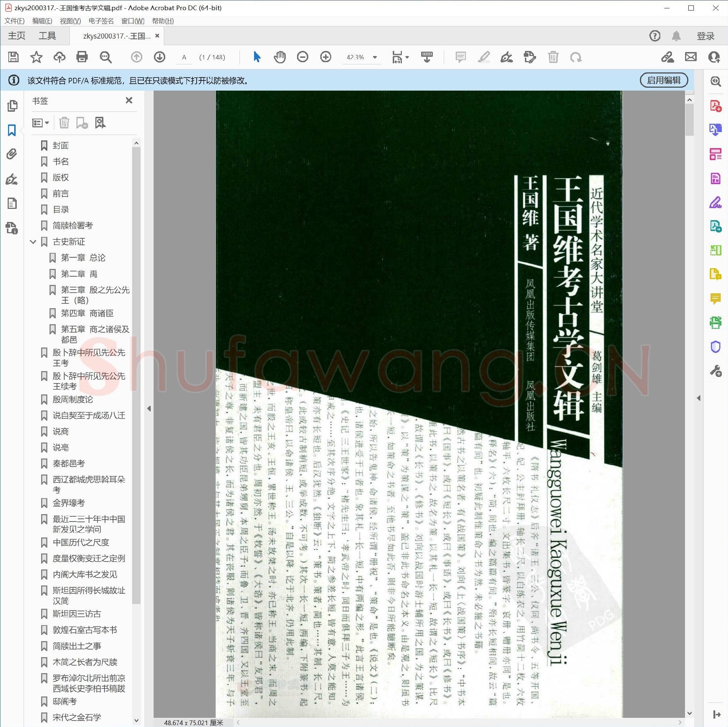Switch to the 工具 tab
The image size is (728, 727).
pos(48,35)
